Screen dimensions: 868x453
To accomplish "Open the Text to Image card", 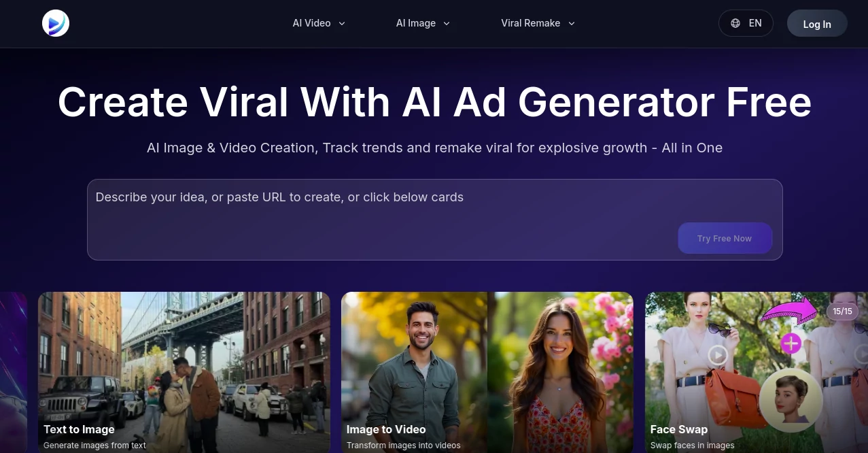I will (x=184, y=373).
